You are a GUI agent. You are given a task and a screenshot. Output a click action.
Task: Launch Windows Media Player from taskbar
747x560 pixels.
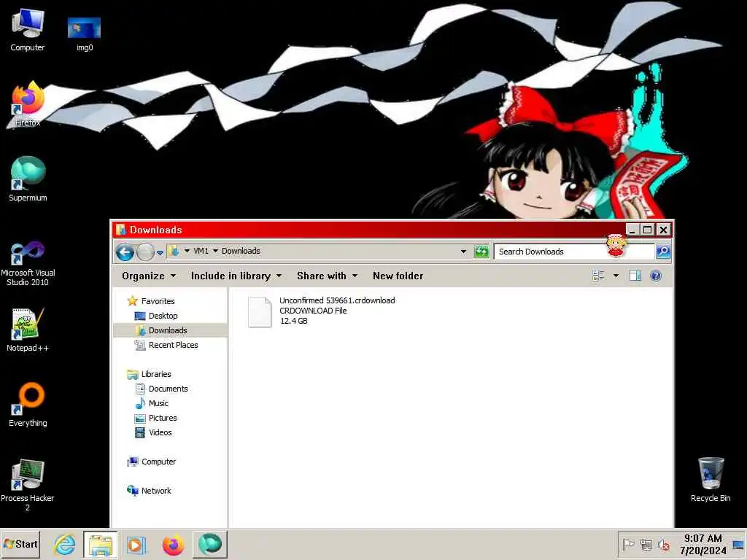(x=136, y=544)
